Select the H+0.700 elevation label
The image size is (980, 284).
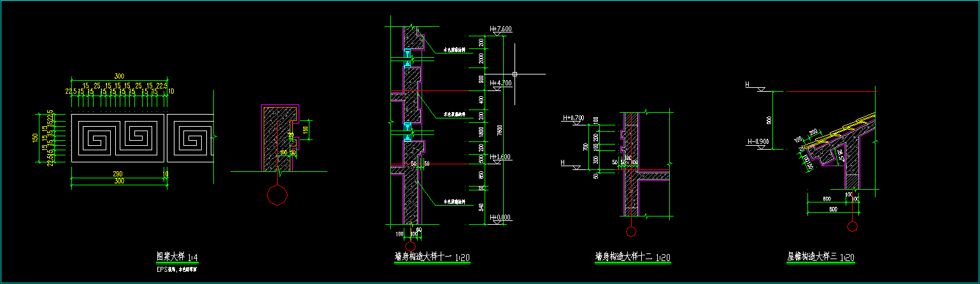point(573,118)
